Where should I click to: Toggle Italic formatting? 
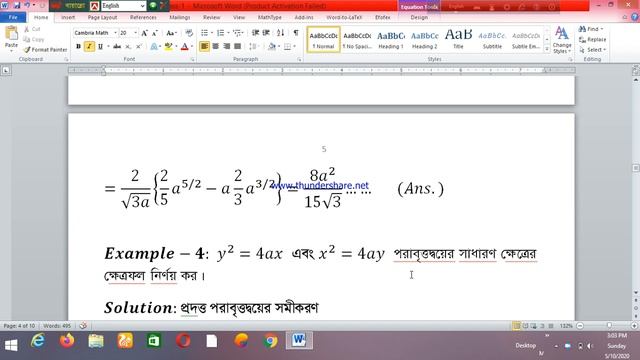pyautogui.click(x=89, y=47)
